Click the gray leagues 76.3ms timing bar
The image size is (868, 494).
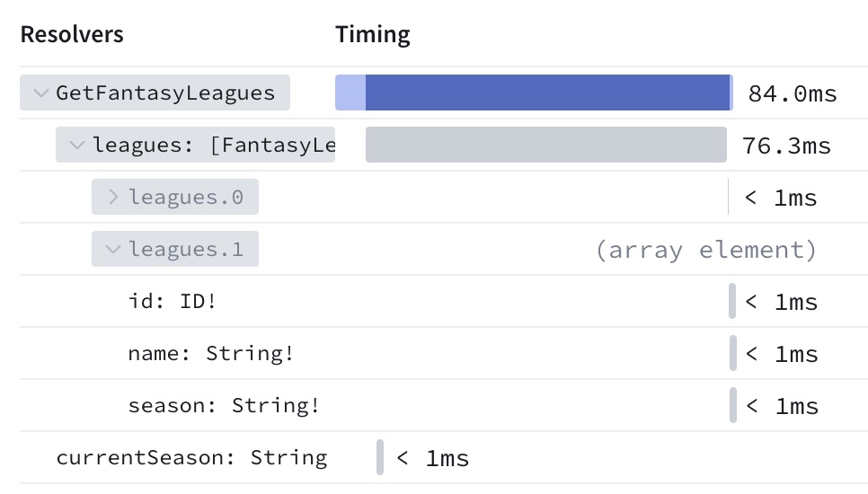pos(545,145)
